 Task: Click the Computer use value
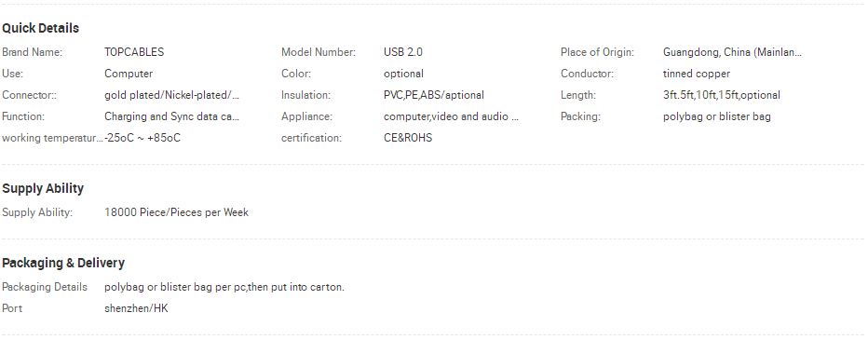(129, 74)
